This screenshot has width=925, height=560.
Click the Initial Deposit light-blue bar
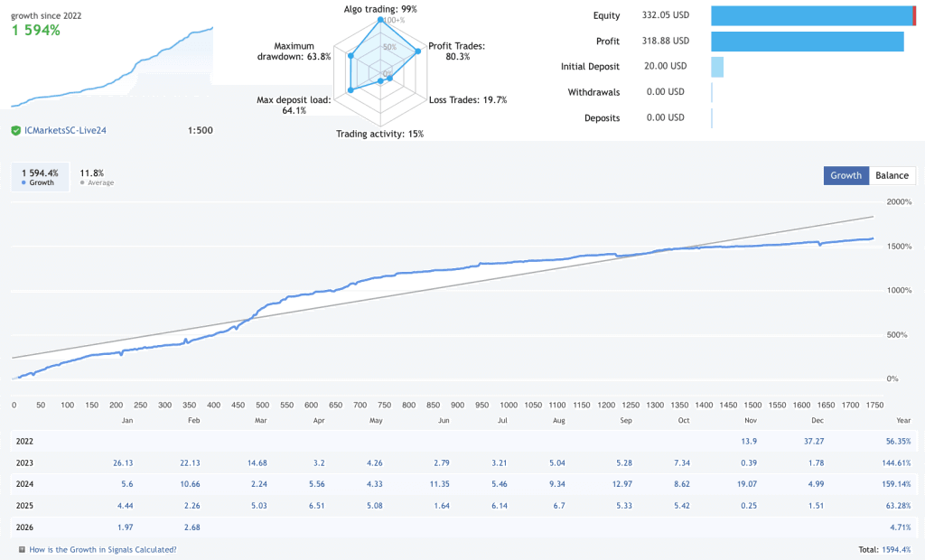pos(716,67)
